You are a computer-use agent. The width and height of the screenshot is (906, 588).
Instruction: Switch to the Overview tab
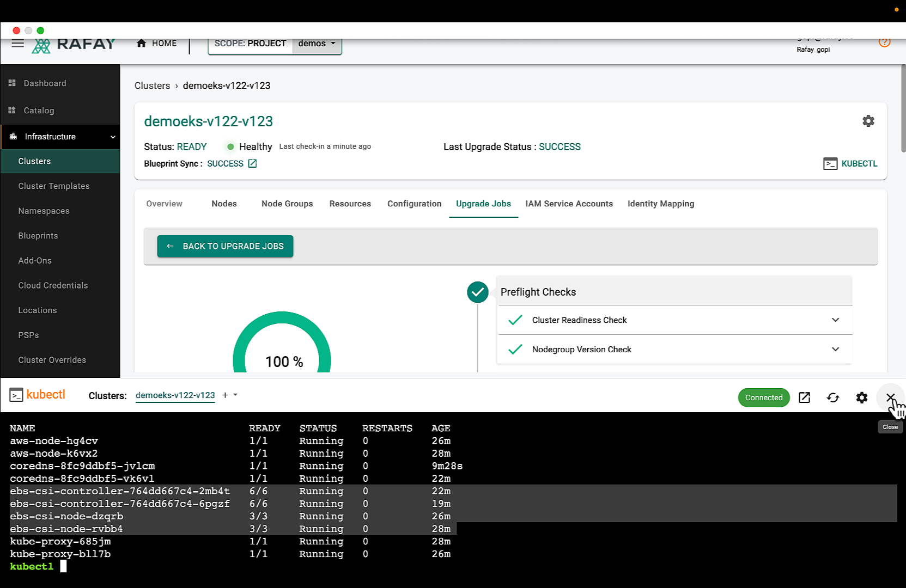(x=164, y=204)
